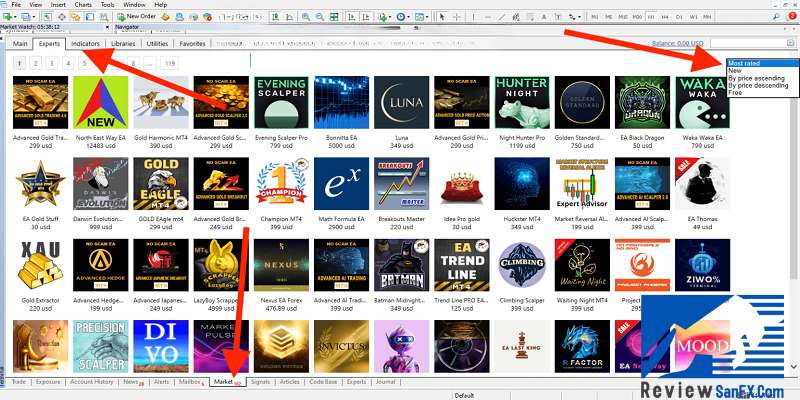The image size is (800, 400).
Task: Toggle the Terminal window toolbar icon
Action: [90, 16]
